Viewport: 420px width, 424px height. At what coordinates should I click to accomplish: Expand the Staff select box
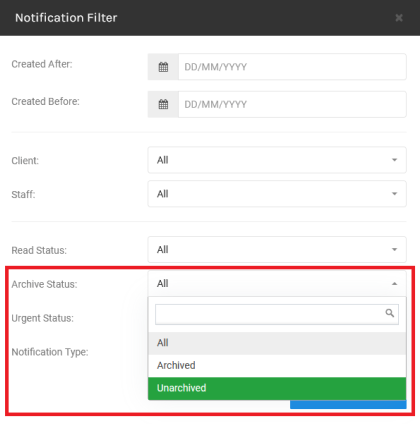(277, 194)
